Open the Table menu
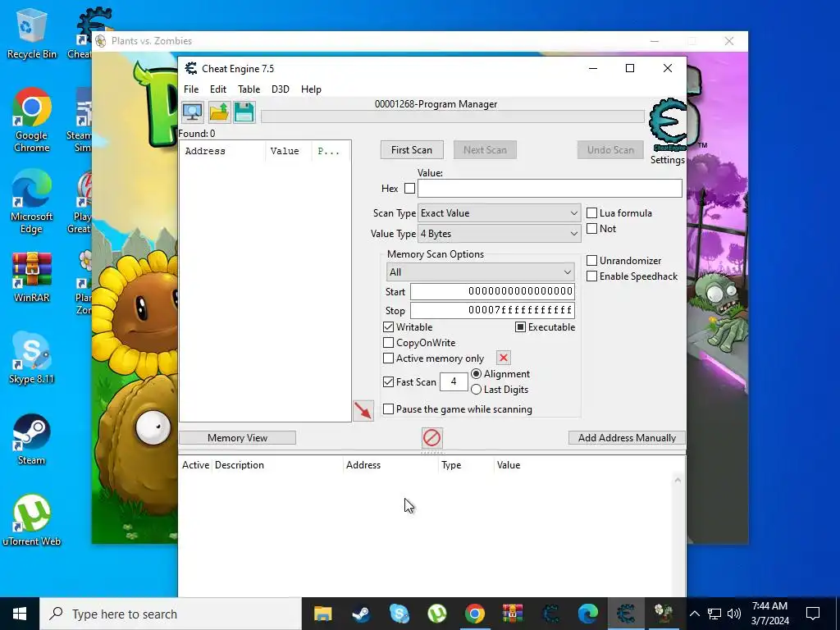Image resolution: width=840 pixels, height=630 pixels. click(249, 89)
